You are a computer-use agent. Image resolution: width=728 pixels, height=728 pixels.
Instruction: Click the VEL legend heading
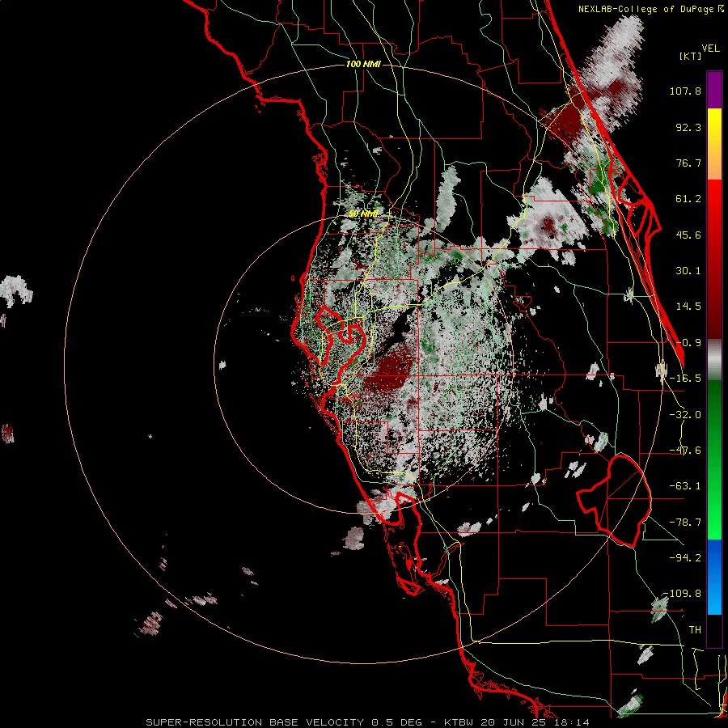710,49
